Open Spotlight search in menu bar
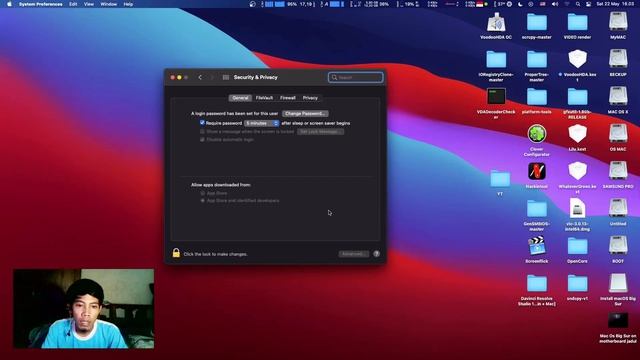640x360 pixels. pos(578,4)
